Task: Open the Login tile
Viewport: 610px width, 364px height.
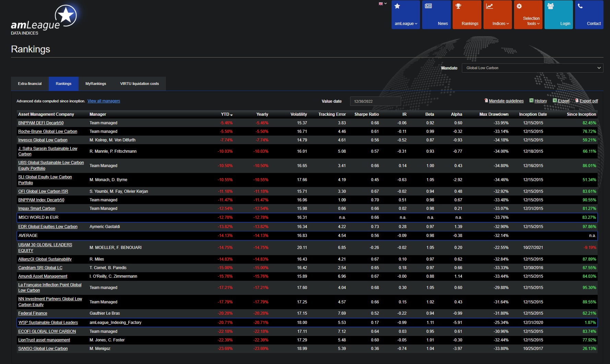Action: tap(559, 15)
